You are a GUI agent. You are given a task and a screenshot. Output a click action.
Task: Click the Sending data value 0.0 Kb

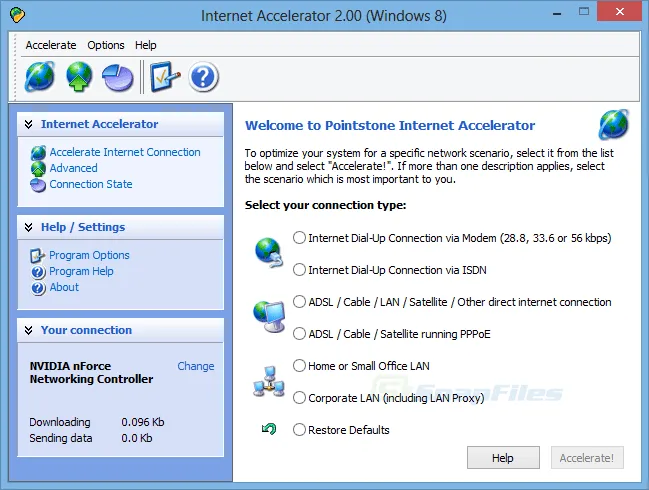click(137, 438)
